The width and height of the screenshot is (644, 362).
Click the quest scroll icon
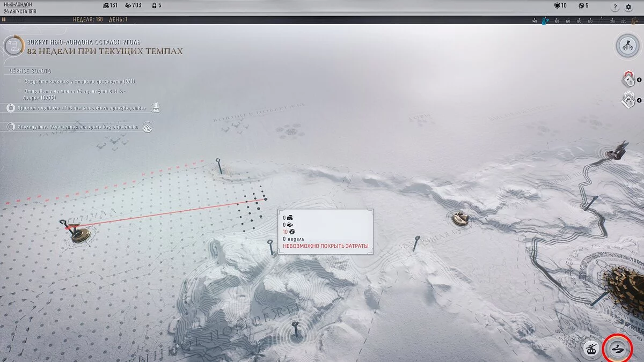[13, 46]
